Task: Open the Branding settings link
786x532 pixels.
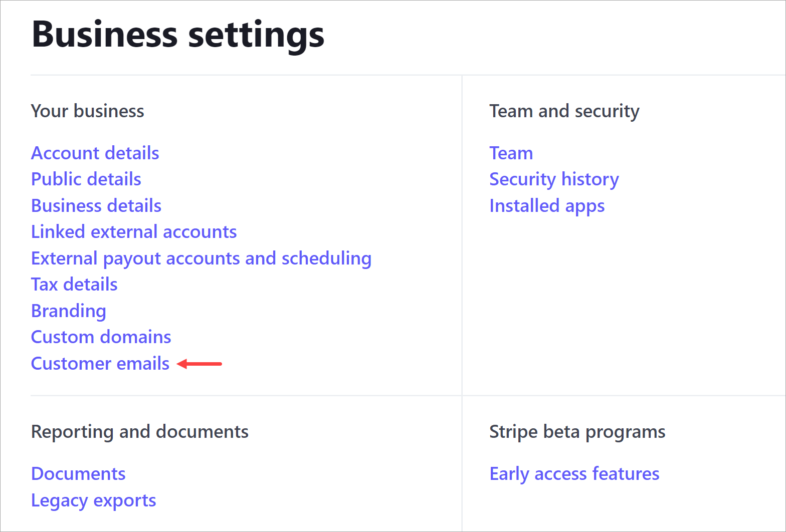Action: pyautogui.click(x=69, y=311)
